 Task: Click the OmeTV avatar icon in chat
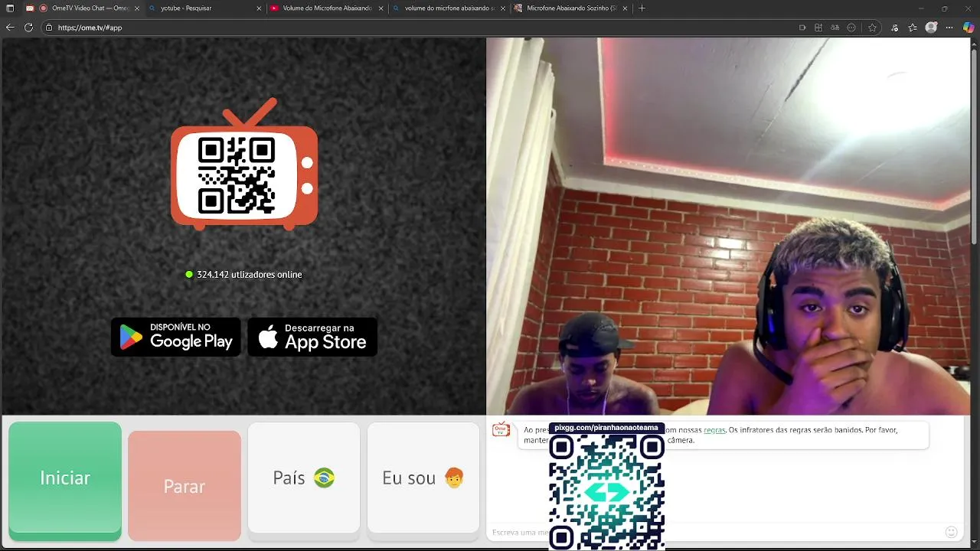[501, 429]
